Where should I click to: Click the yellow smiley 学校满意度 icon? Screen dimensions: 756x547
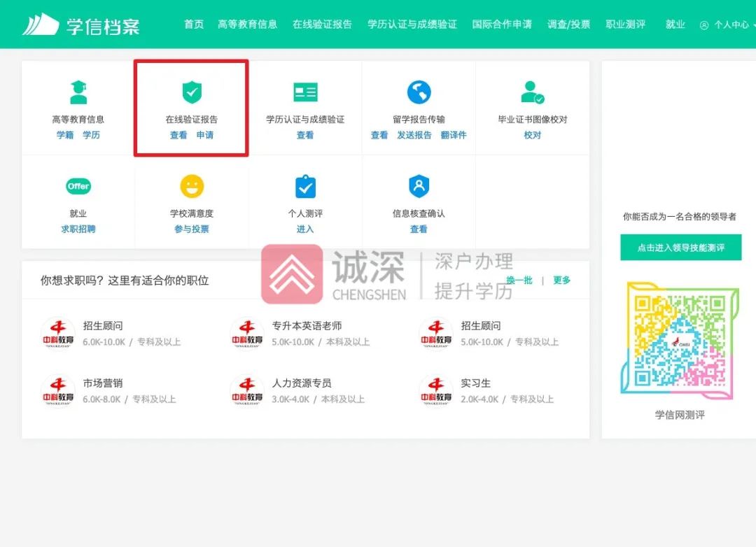190,185
